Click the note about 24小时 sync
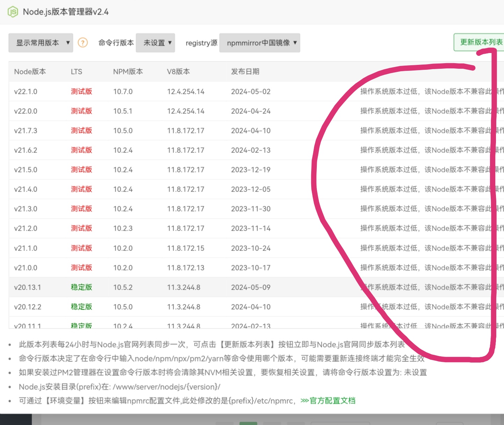The width and height of the screenshot is (504, 425). click(212, 344)
